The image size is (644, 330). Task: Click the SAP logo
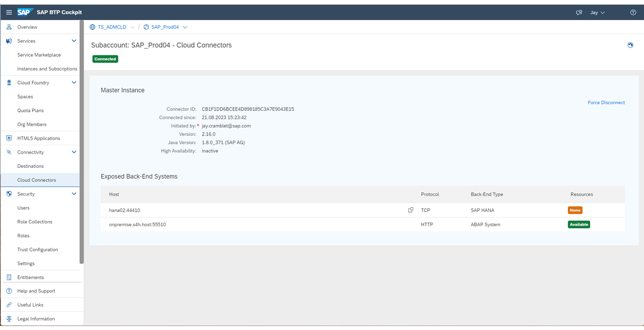25,12
